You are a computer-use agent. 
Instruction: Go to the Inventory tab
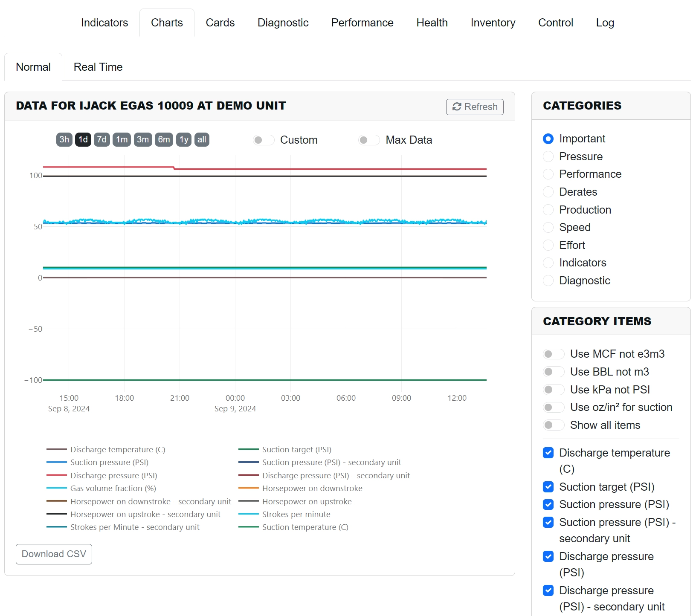(x=493, y=23)
